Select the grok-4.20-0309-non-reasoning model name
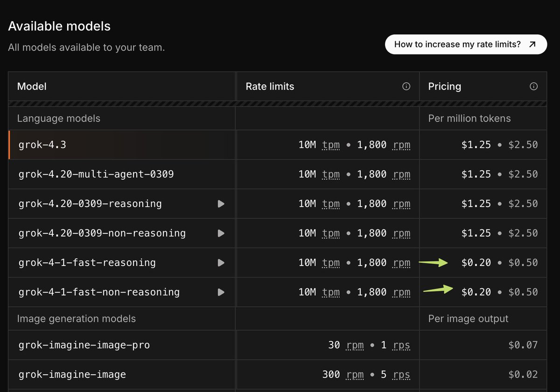The image size is (560, 392). [x=102, y=233]
